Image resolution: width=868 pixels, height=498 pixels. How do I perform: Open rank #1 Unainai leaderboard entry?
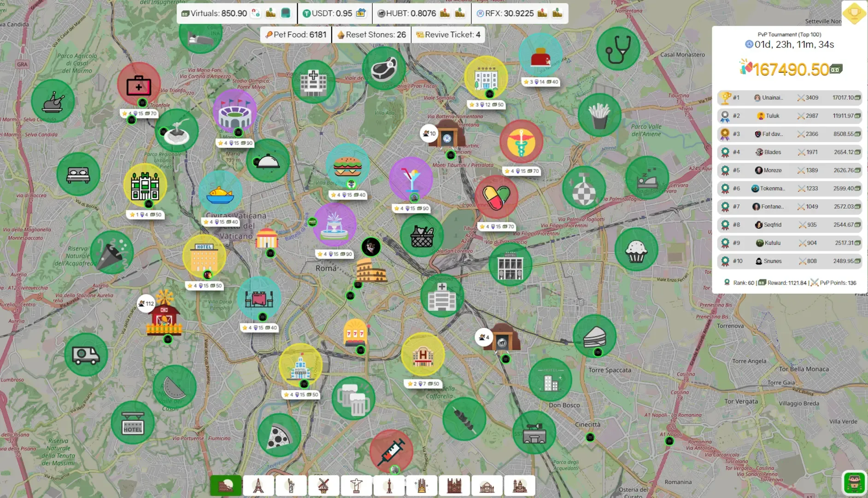(x=789, y=98)
